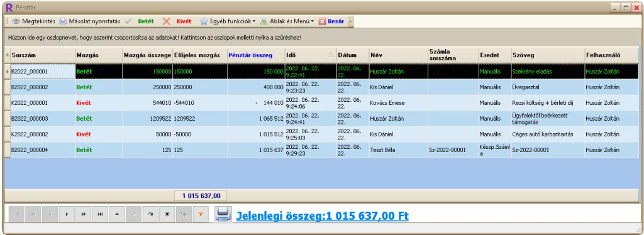Click the Jelenlegi összeg total link

323,216
